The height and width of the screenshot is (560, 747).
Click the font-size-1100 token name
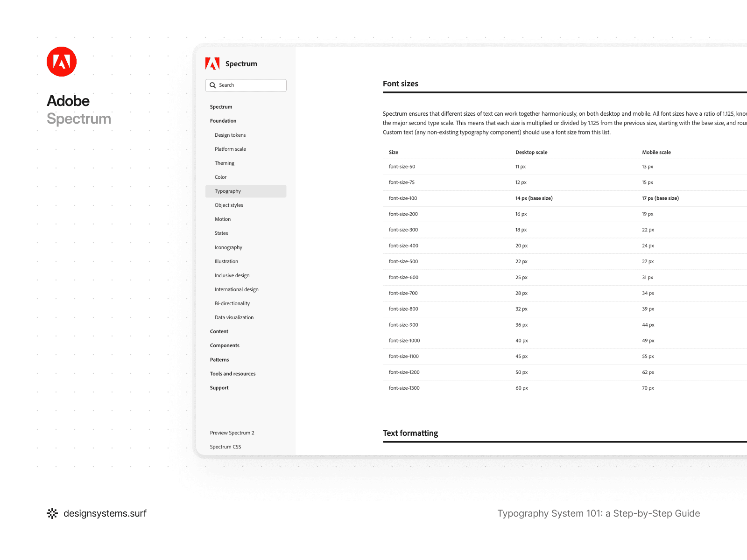point(404,356)
